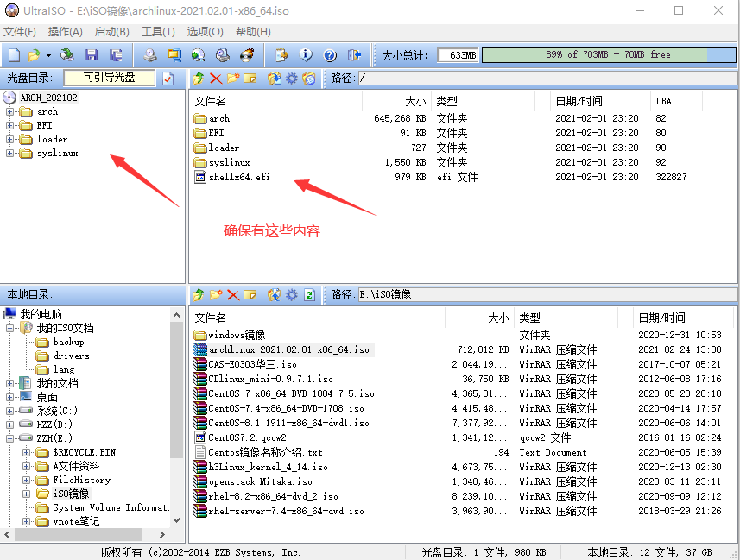Click the Exit door toolbar icon

[354, 55]
